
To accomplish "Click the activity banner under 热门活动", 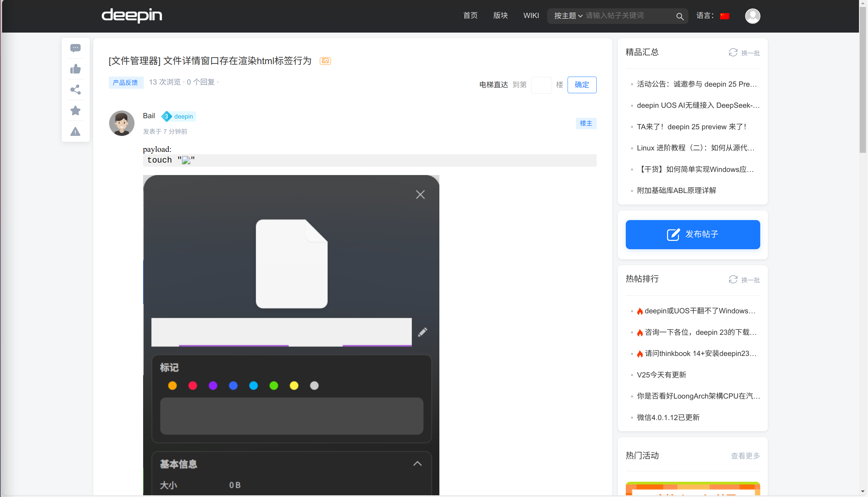I will [693, 489].
